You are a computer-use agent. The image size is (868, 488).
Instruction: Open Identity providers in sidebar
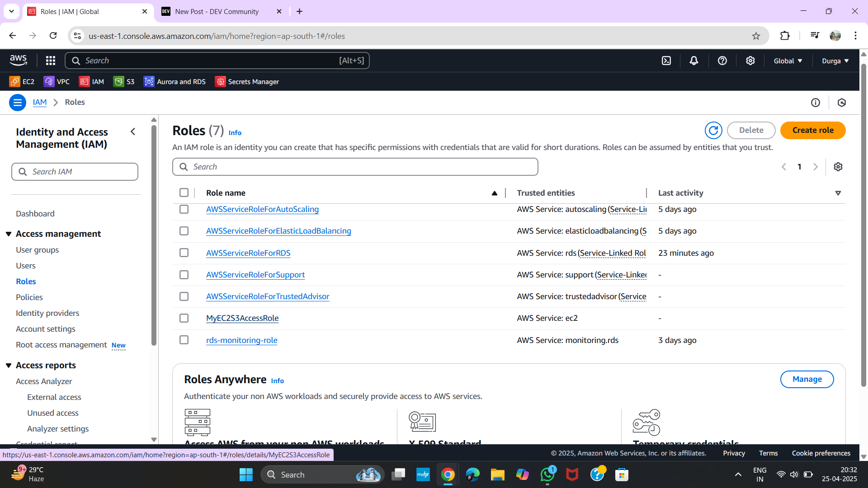point(47,313)
